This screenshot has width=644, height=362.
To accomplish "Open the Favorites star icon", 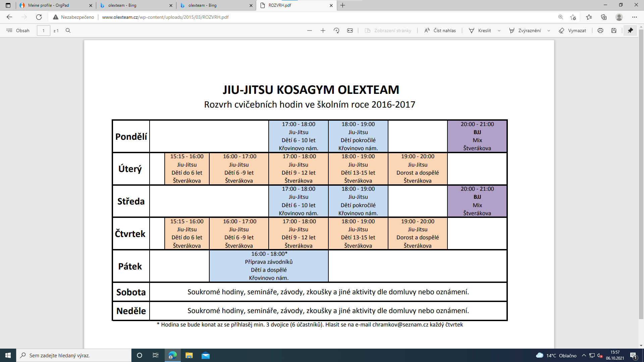I will coord(589,17).
